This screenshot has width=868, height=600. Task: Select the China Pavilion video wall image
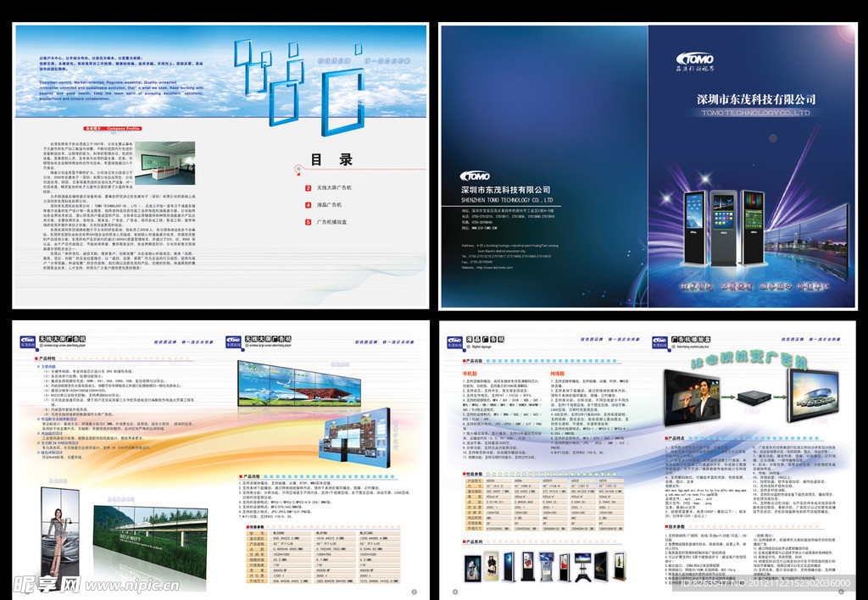tap(299, 384)
